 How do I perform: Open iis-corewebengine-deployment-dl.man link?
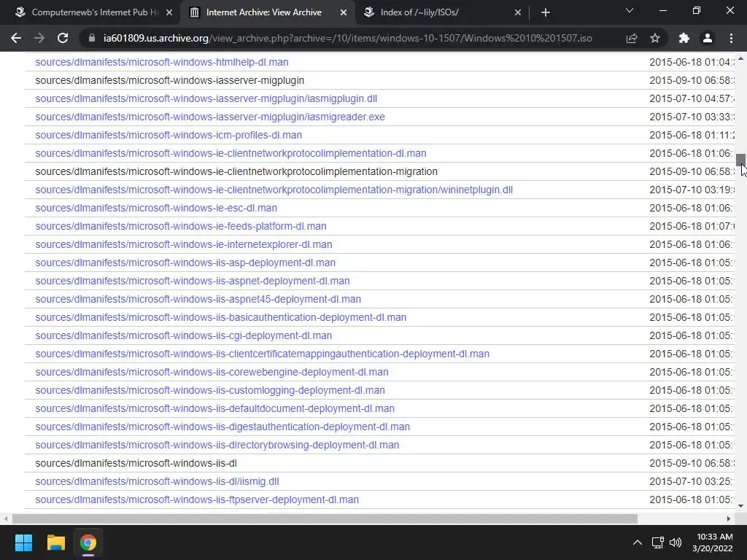click(212, 372)
